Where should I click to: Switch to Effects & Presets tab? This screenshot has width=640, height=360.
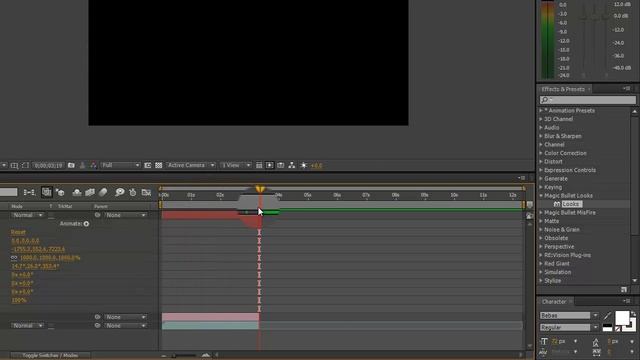tap(563, 89)
